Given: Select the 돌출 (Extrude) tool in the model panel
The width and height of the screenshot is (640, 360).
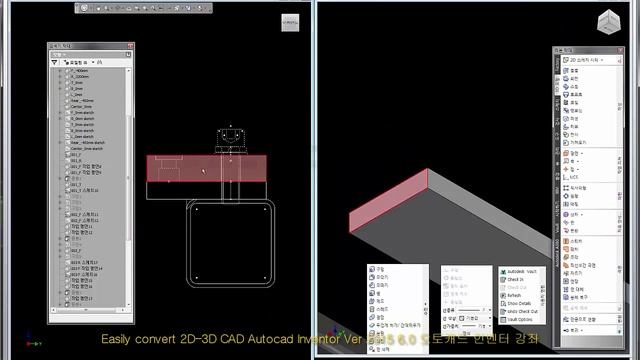Looking at the screenshot, I should [571, 71].
